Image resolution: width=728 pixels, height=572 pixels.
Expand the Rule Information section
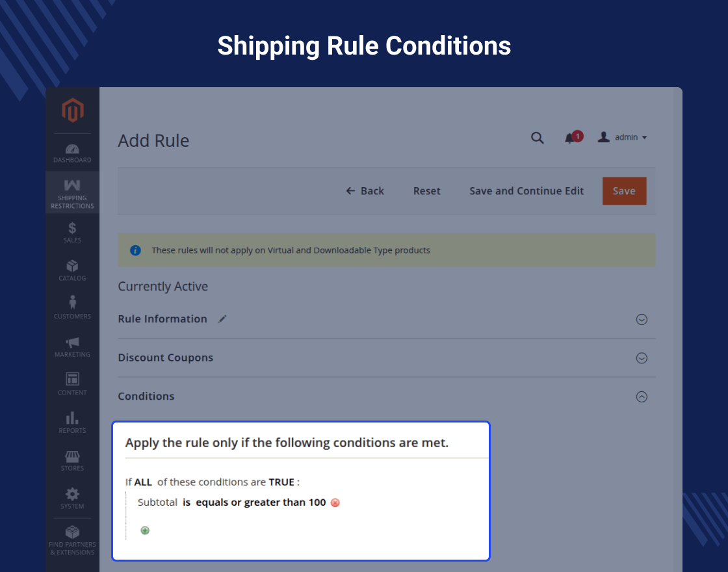[x=642, y=319]
